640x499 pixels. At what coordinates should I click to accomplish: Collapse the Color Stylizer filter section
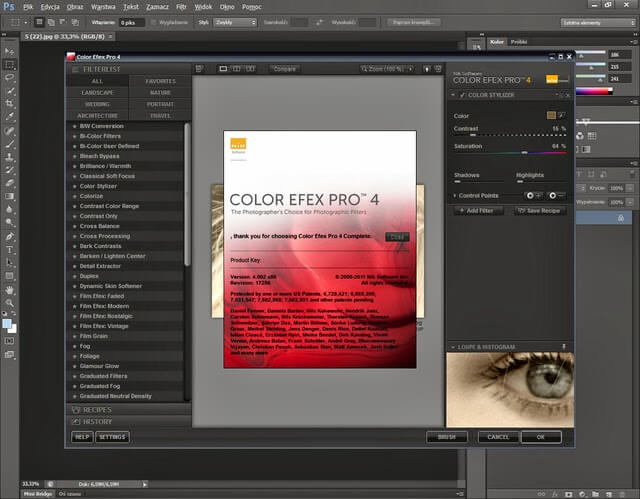tap(453, 95)
